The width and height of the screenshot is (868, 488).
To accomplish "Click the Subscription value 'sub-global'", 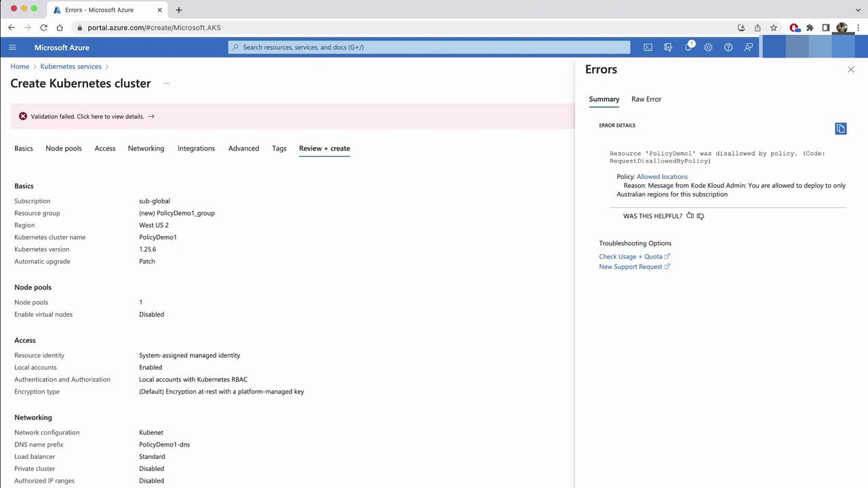I will [x=155, y=201].
